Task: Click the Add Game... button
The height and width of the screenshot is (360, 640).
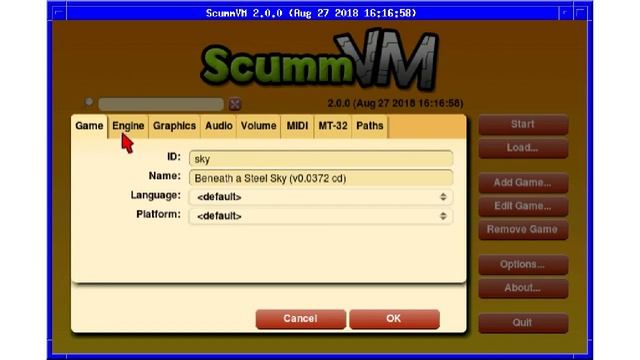Action: pyautogui.click(x=523, y=183)
